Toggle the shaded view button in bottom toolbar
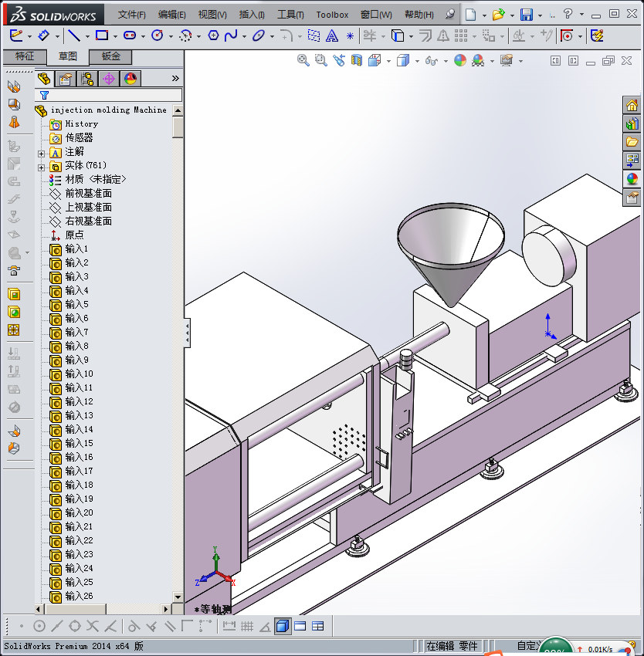The image size is (644, 656). point(282,626)
